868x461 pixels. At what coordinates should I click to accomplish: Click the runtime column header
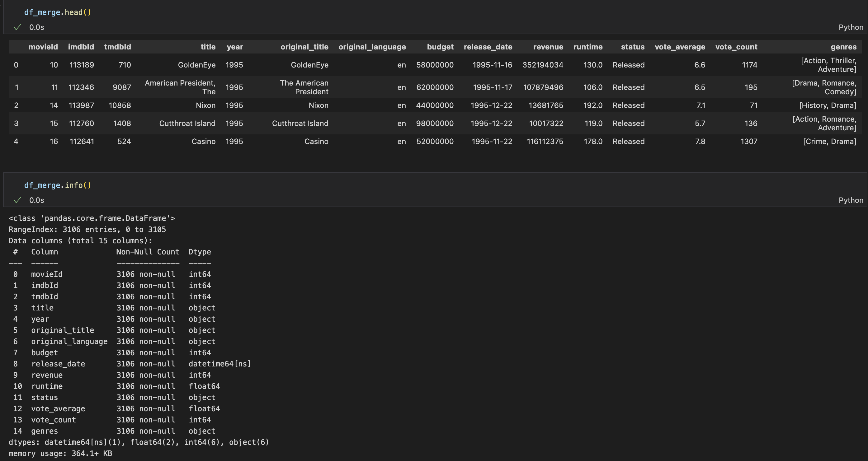pos(588,47)
